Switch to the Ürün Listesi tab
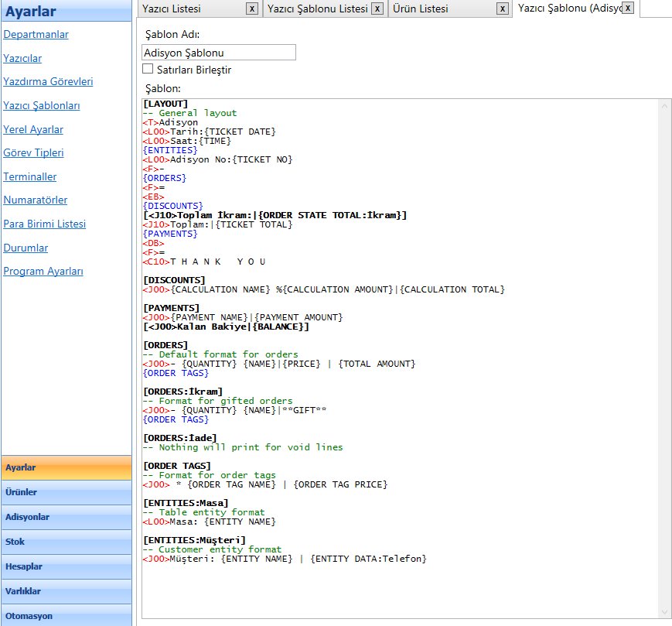 coord(421,9)
